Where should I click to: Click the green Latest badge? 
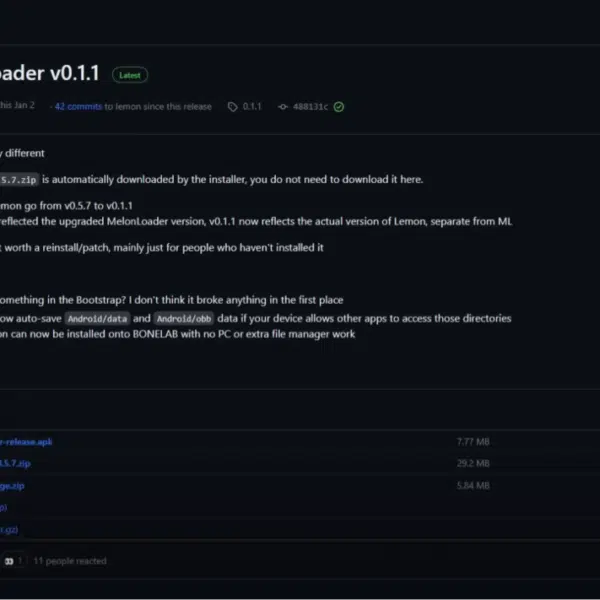pos(130,75)
